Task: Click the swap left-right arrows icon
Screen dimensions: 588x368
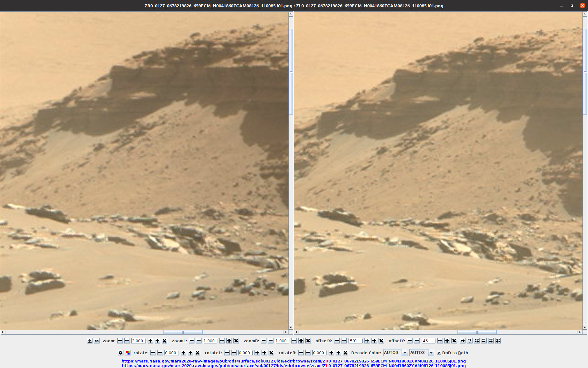Action: click(463, 341)
